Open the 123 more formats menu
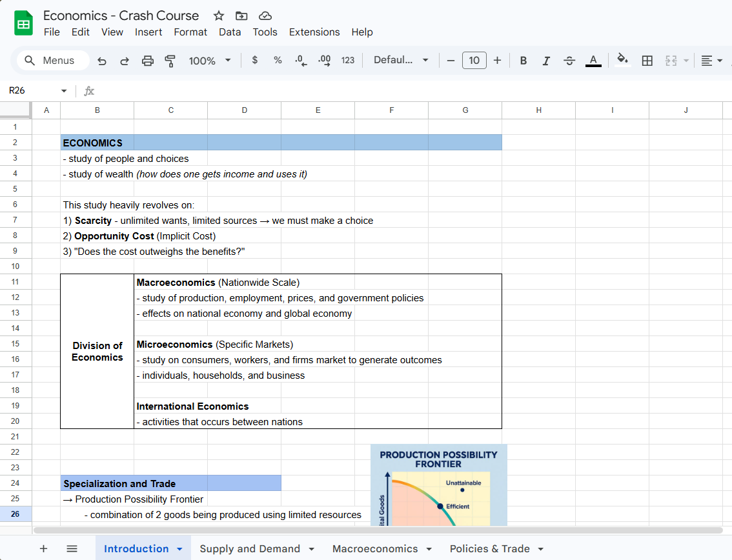The image size is (732, 560). coord(348,60)
